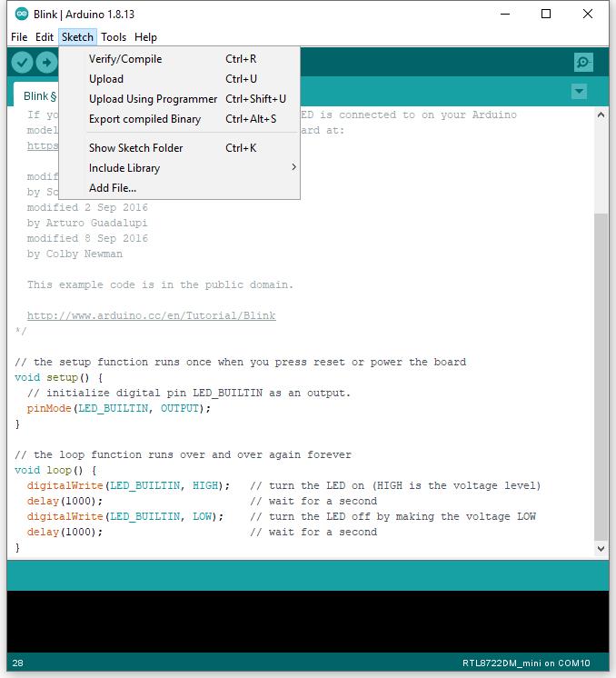616x678 pixels.
Task: Click the Verify checkmark toolbar icon
Action: click(22, 63)
